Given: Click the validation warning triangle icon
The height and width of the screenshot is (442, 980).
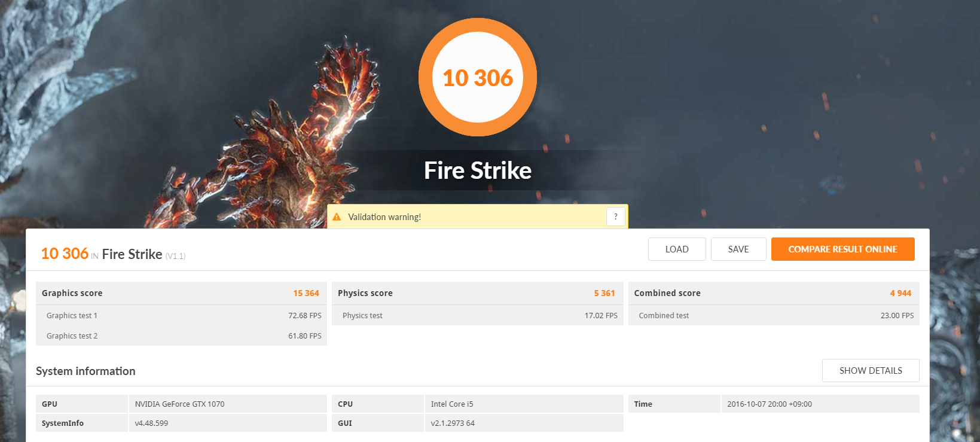Looking at the screenshot, I should [x=337, y=217].
